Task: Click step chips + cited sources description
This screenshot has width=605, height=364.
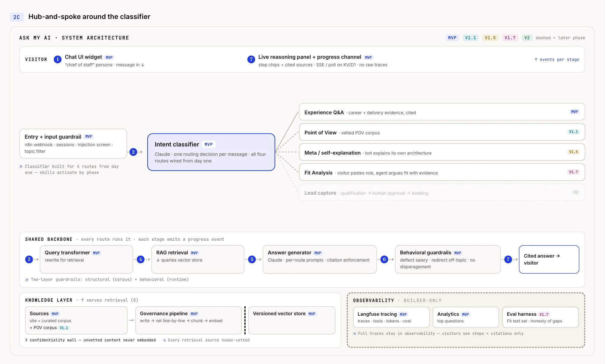Action: [x=323, y=65]
